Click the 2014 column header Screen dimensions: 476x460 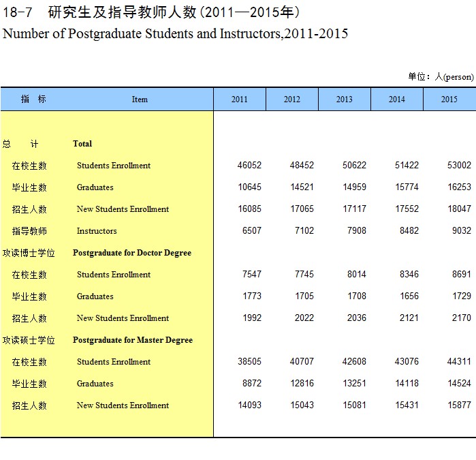click(397, 99)
